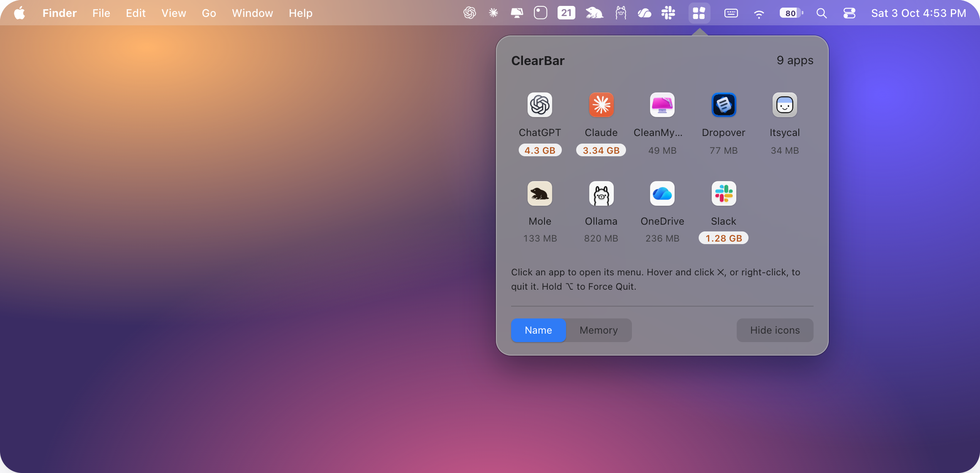Image resolution: width=980 pixels, height=473 pixels.
Task: Open the ChatGPT app icon in ClearBar
Action: click(x=540, y=105)
